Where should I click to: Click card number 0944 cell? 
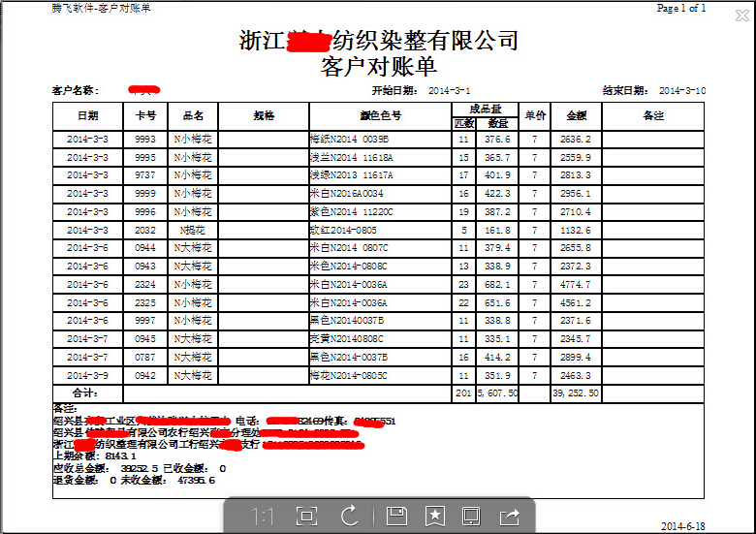click(145, 248)
